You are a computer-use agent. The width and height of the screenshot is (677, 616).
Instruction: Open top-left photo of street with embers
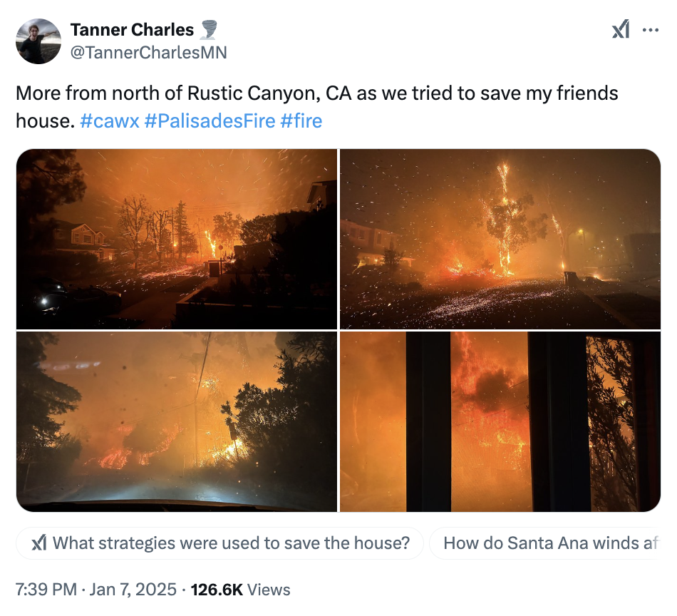coord(177,239)
